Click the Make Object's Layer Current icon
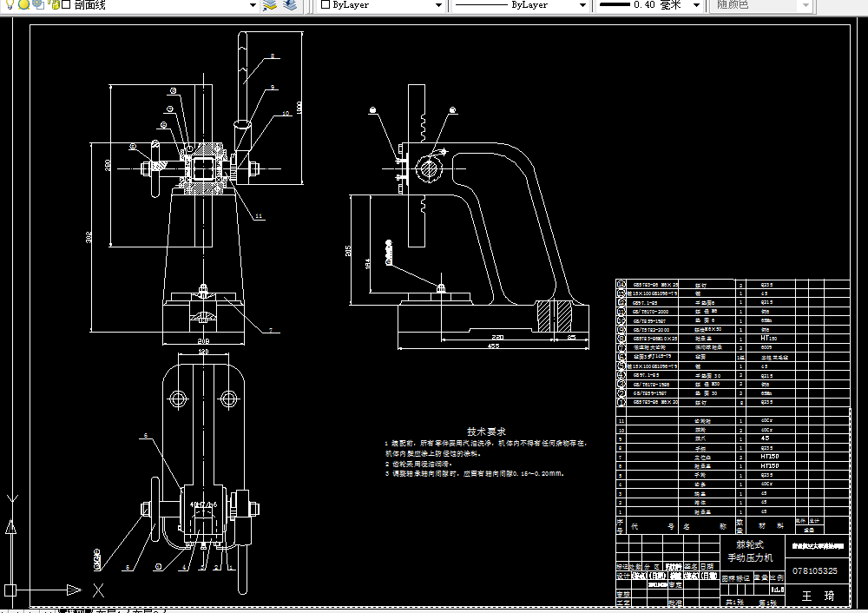Image resolution: width=868 pixels, height=613 pixels. [x=270, y=5]
